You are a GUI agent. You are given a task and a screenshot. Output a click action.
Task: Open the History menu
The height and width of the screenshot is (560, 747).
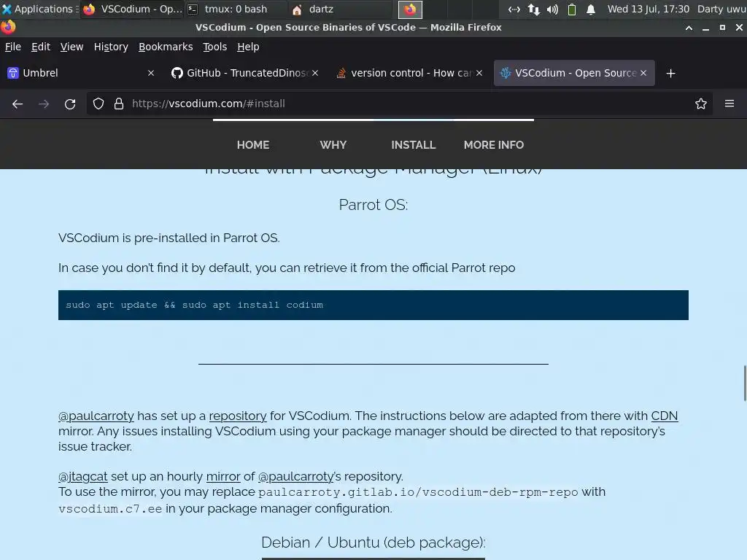pos(111,47)
